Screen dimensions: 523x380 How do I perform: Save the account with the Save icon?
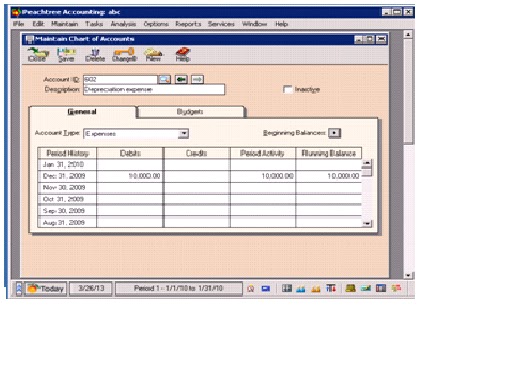[66, 55]
